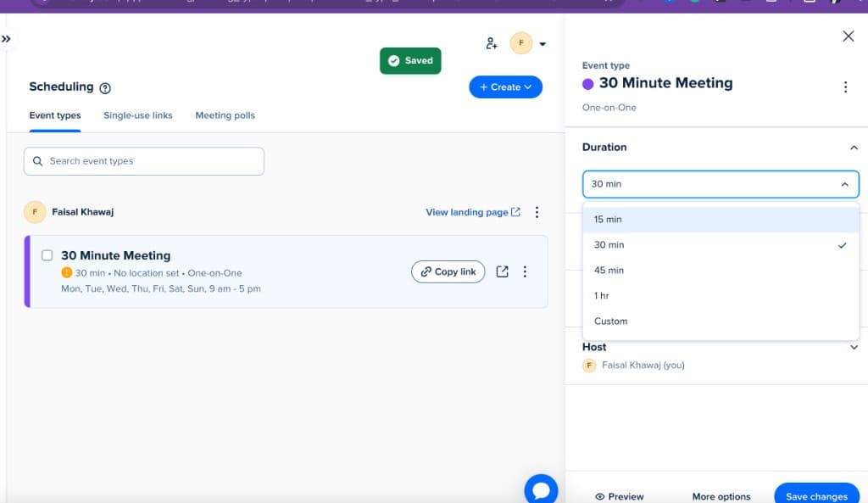The image size is (868, 503).
Task: Click the Preview button
Action: pos(620,496)
